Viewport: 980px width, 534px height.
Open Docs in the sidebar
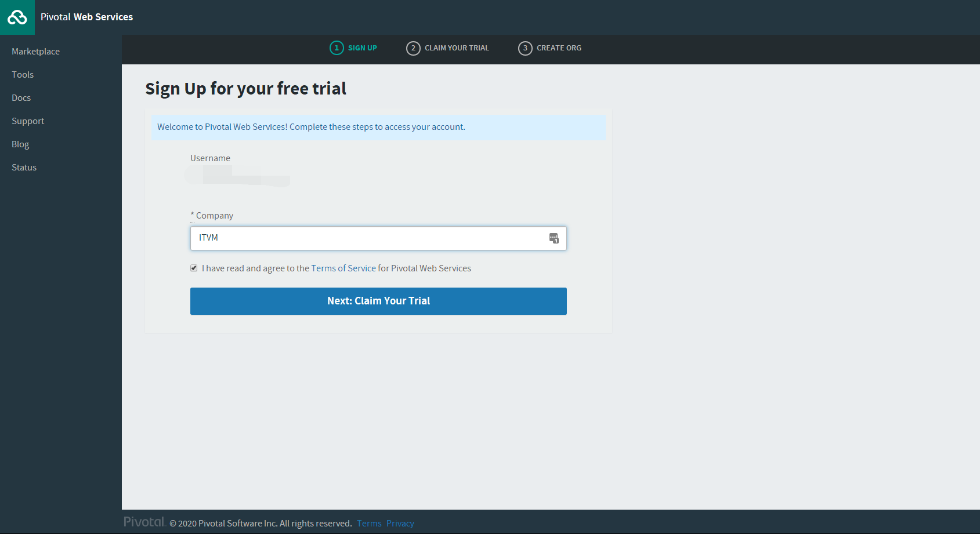point(21,98)
